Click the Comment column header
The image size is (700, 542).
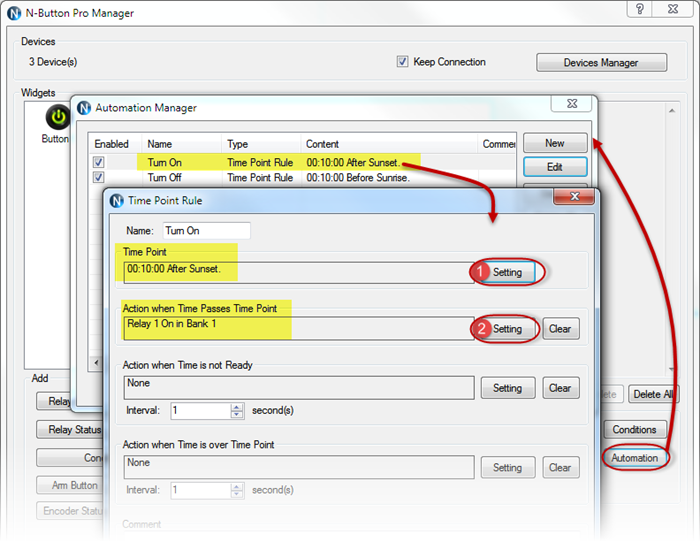[497, 144]
